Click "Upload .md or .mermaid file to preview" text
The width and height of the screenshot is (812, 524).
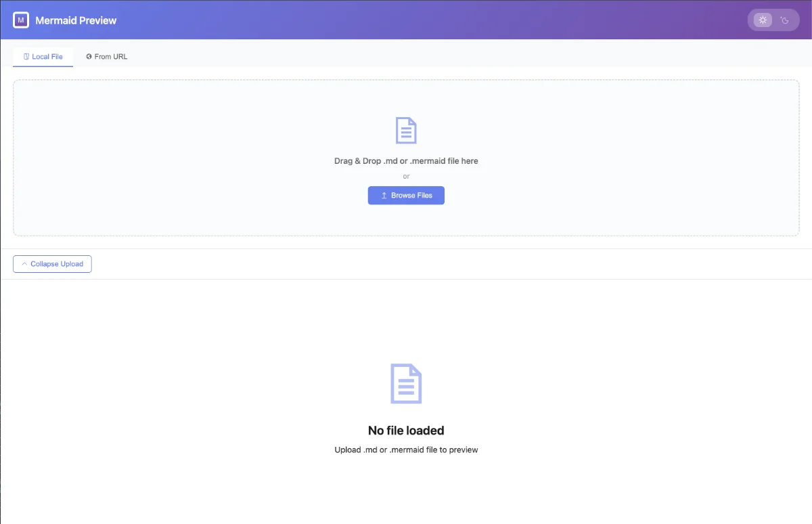pos(406,450)
